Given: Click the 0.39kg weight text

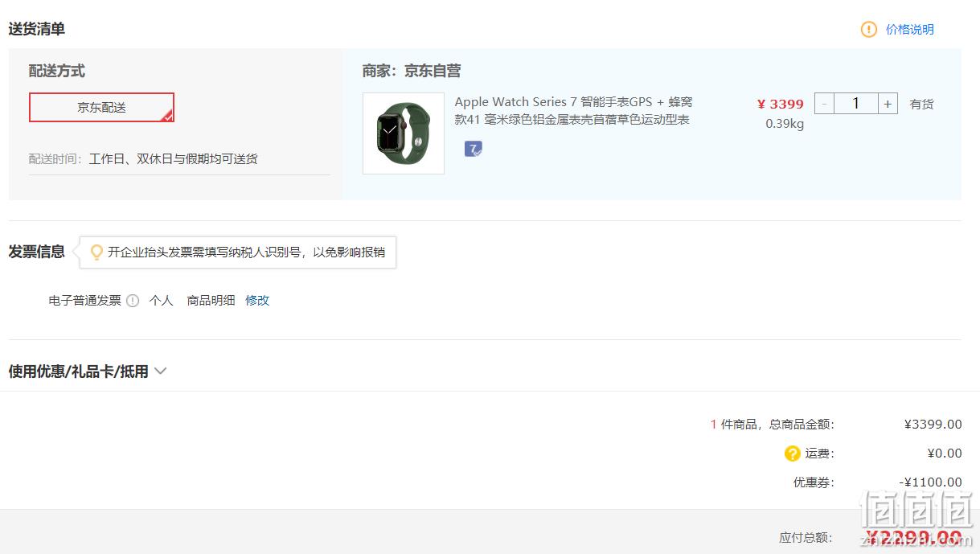Looking at the screenshot, I should [785, 124].
